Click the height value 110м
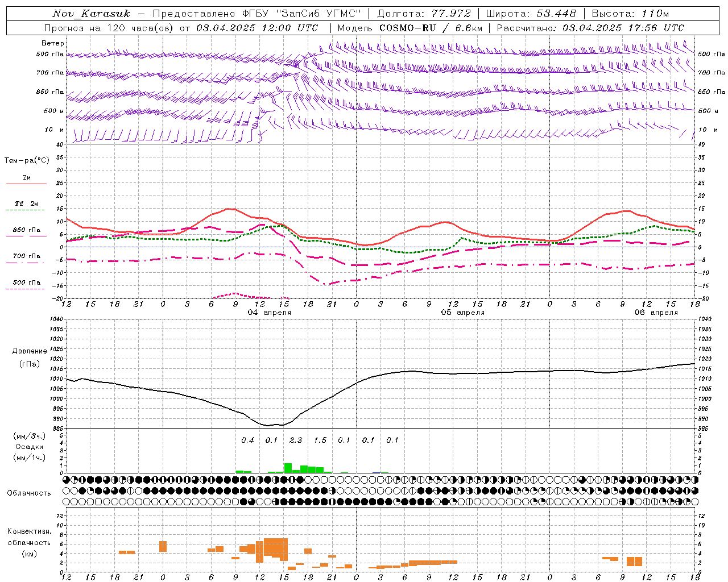Image resolution: width=728 pixels, height=582 pixels. 655,14
